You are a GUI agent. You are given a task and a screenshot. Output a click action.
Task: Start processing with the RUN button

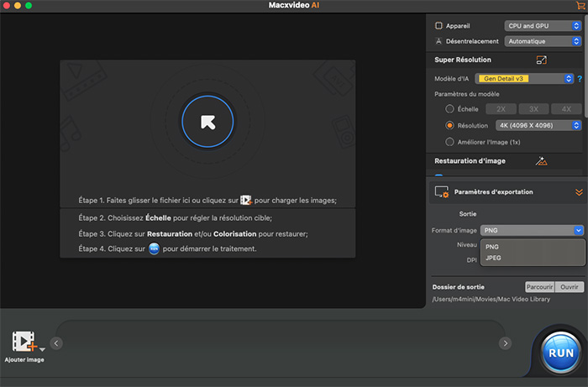561,353
